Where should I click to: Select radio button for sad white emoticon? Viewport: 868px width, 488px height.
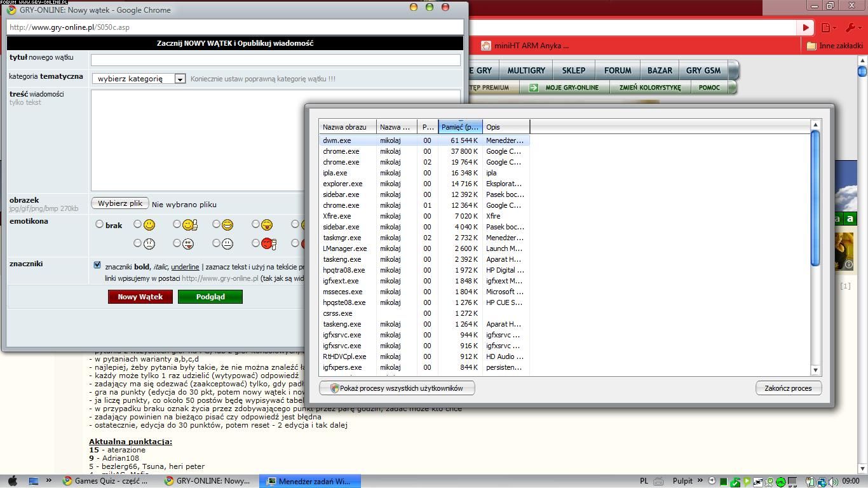coord(137,243)
